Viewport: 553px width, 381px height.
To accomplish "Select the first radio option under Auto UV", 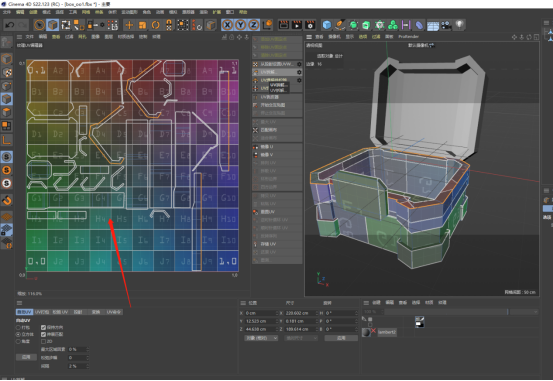I will (x=18, y=327).
